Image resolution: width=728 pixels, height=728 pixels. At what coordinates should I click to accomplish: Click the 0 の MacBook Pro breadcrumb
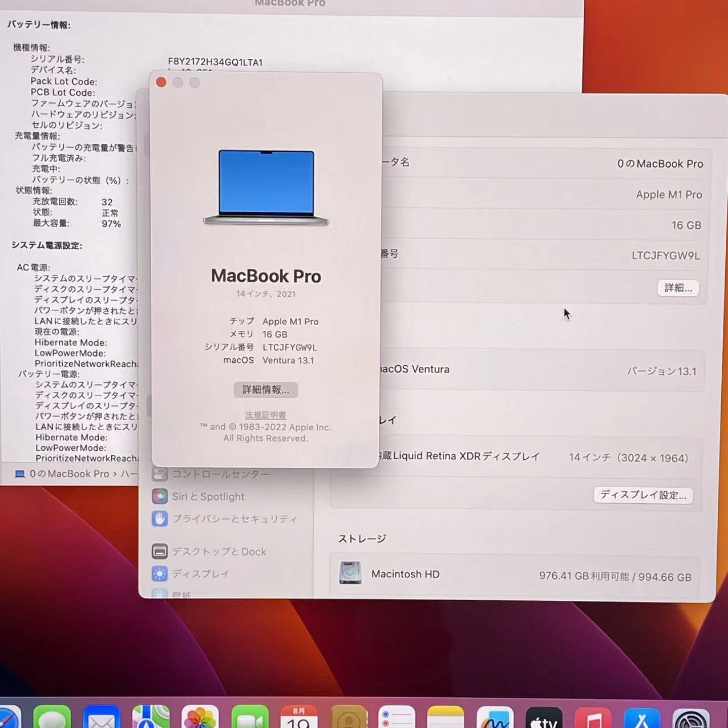[x=69, y=474]
